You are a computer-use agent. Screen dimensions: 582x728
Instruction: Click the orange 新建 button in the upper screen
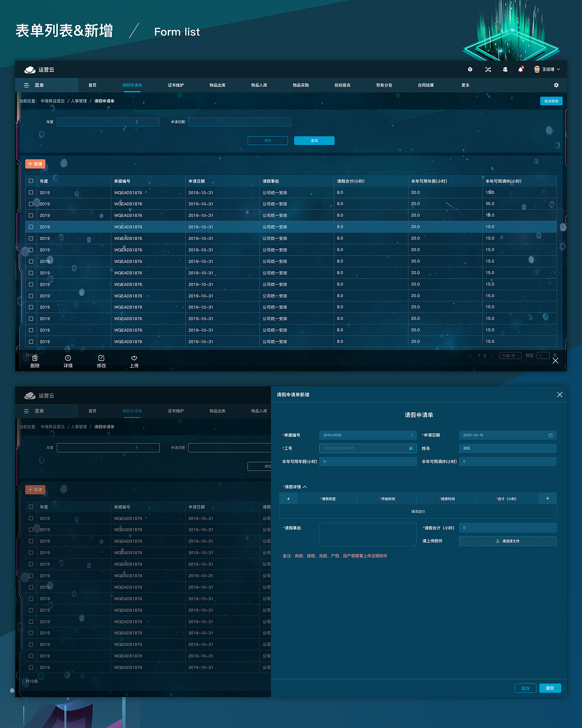point(35,164)
